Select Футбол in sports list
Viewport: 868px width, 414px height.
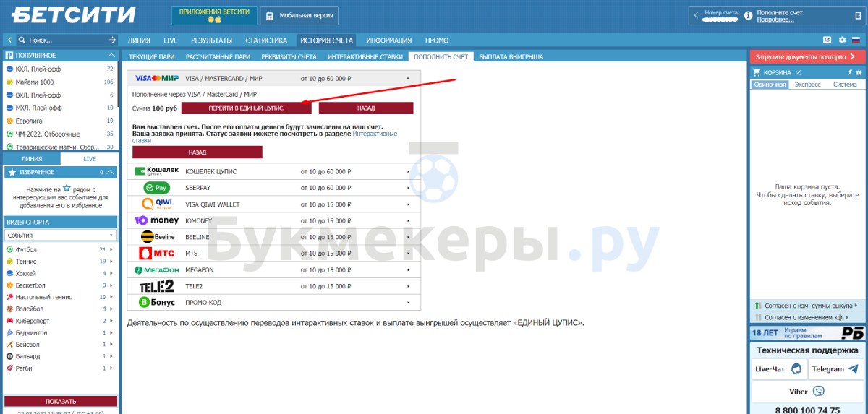(26, 249)
